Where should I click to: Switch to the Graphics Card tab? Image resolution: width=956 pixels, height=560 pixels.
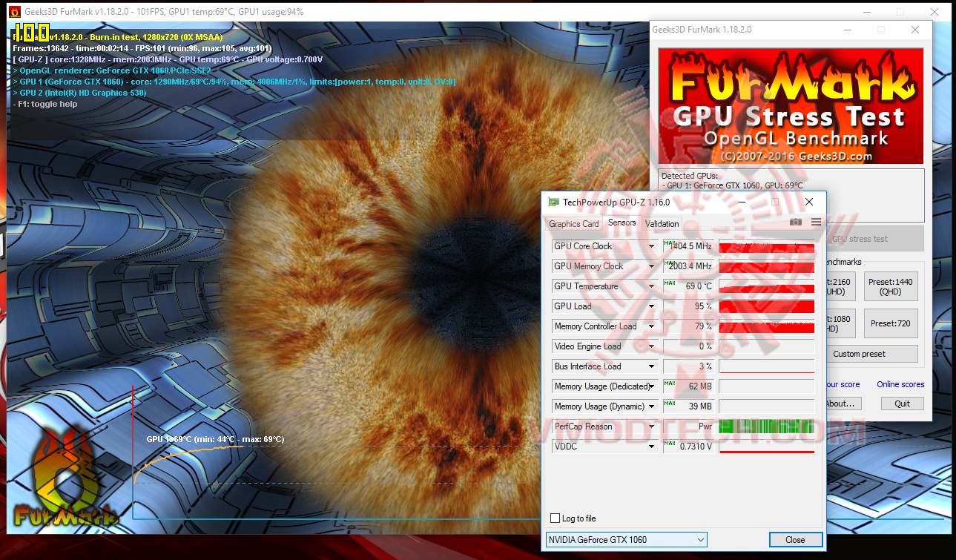(x=573, y=224)
